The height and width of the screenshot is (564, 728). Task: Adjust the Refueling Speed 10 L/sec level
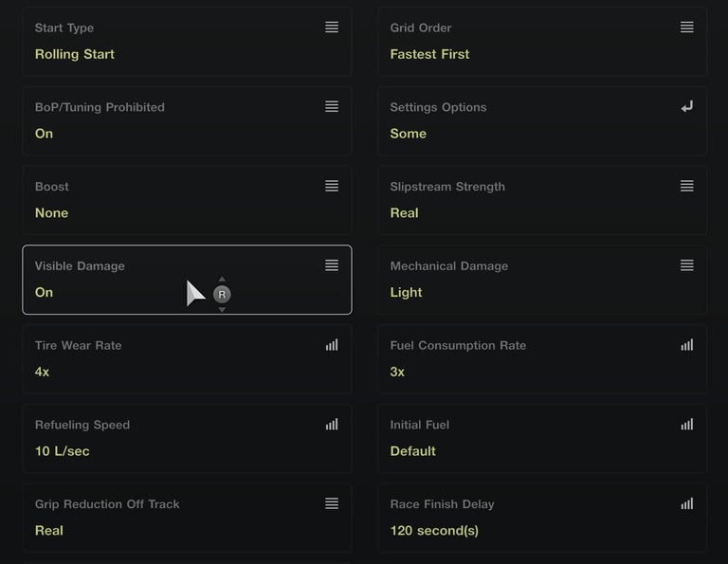click(63, 451)
